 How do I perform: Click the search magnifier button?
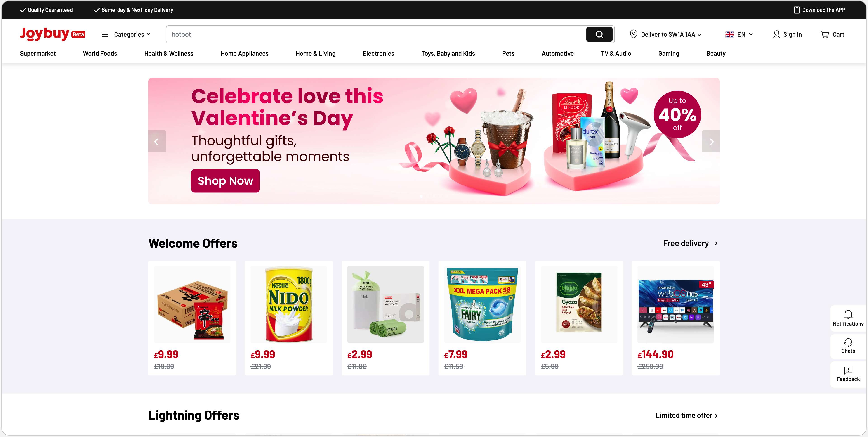coord(599,34)
